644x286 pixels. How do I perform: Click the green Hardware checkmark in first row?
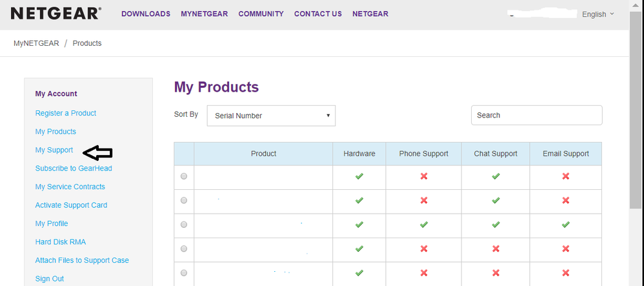pos(359,176)
